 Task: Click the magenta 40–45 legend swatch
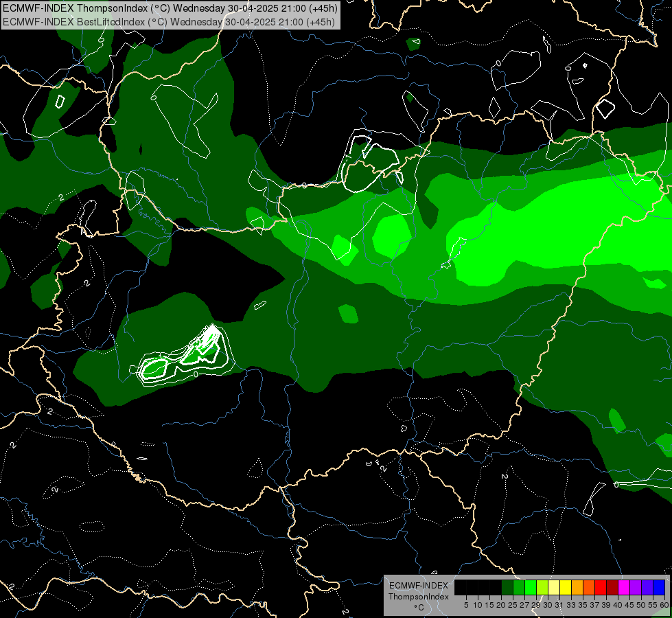624,587
